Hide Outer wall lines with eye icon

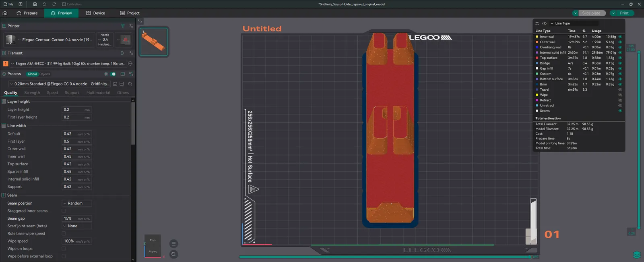point(620,42)
